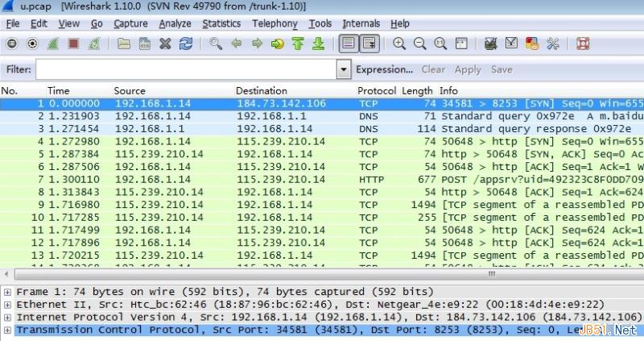
Task: Open the View menu
Action: (69, 24)
